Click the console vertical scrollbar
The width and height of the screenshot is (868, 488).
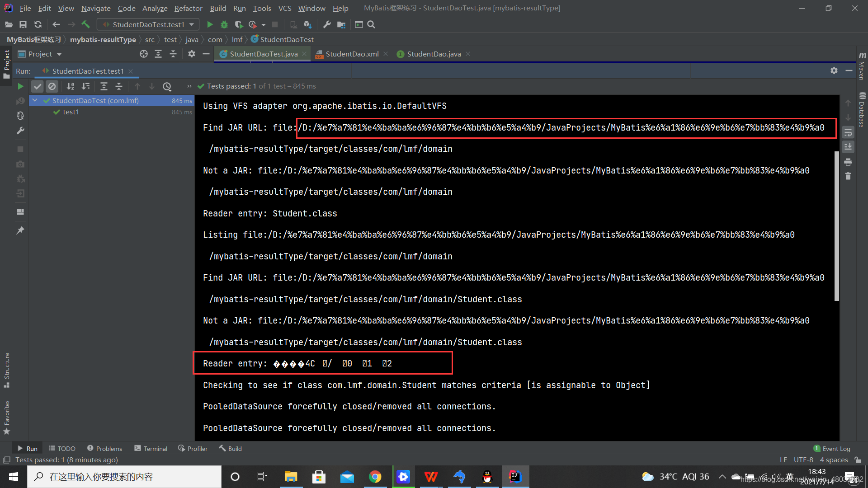pos(836,226)
